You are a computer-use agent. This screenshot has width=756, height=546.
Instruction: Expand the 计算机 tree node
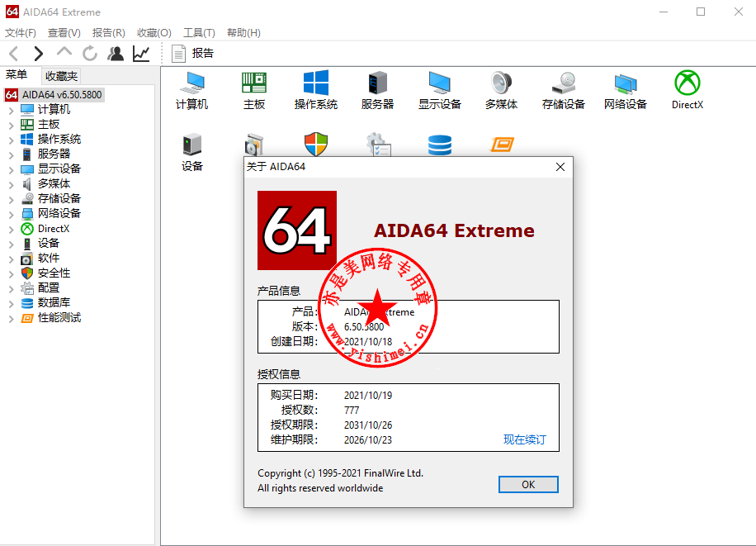tap(11, 110)
